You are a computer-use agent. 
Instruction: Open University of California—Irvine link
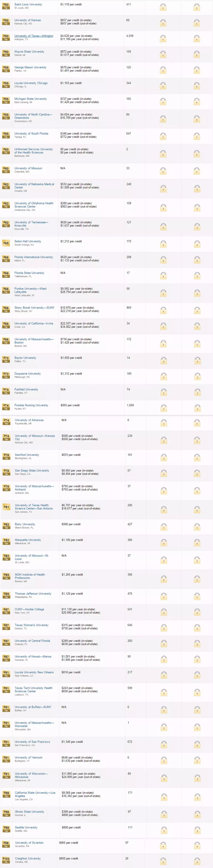click(x=34, y=324)
